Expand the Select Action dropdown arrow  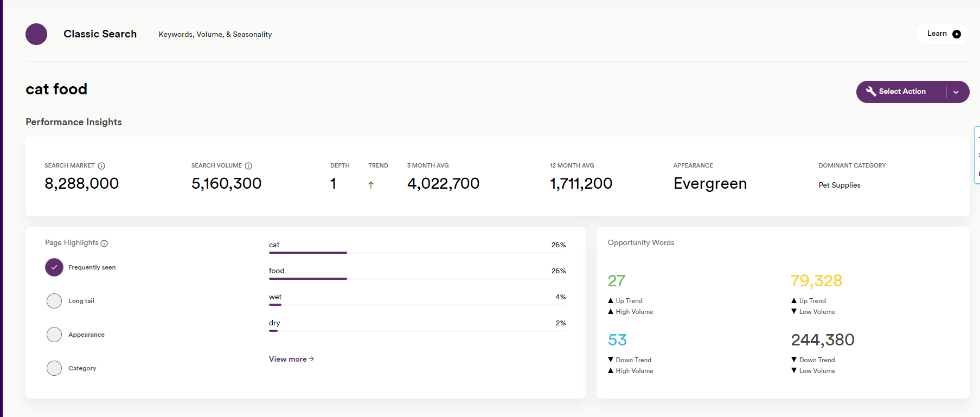pos(956,92)
